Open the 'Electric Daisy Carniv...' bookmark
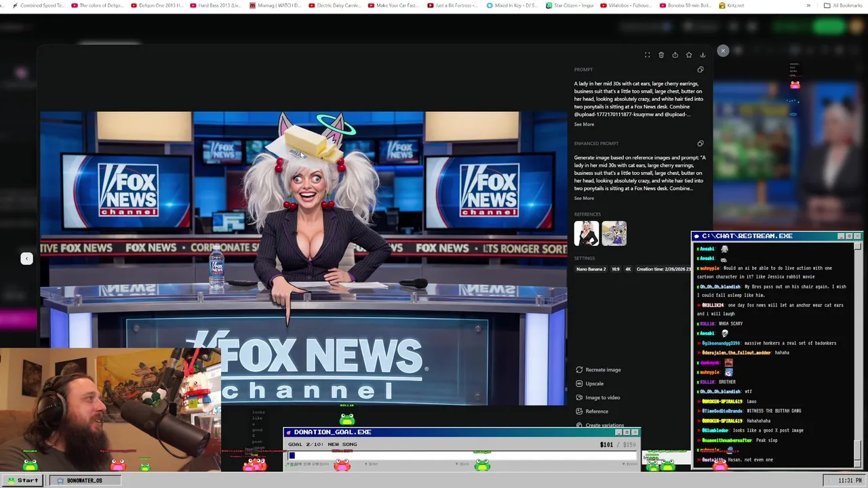This screenshot has height=488, width=868. [335, 5]
